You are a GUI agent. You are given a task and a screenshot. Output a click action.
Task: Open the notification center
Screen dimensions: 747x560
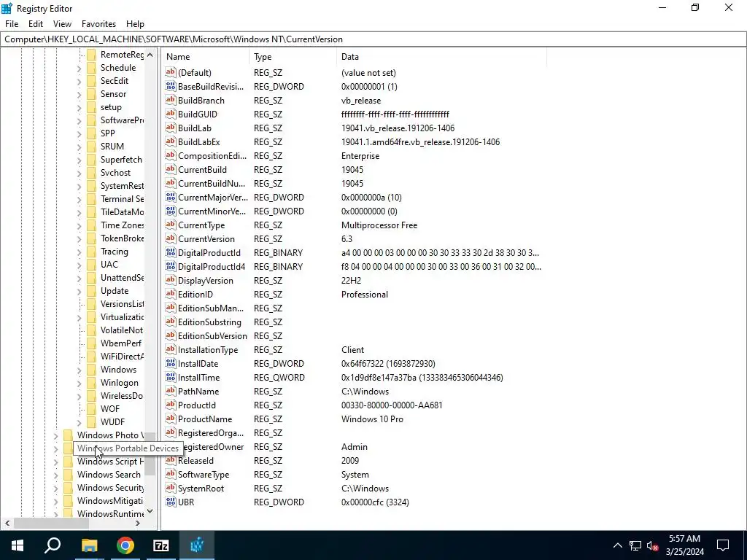(723, 545)
